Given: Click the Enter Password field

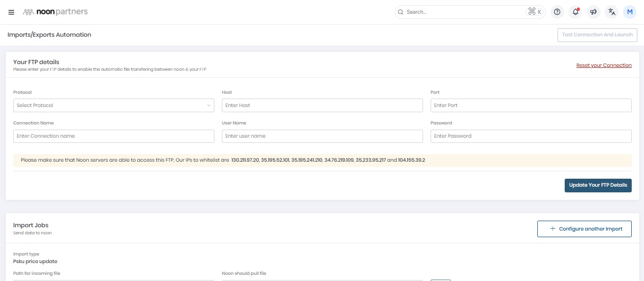Looking at the screenshot, I should pyautogui.click(x=531, y=136).
